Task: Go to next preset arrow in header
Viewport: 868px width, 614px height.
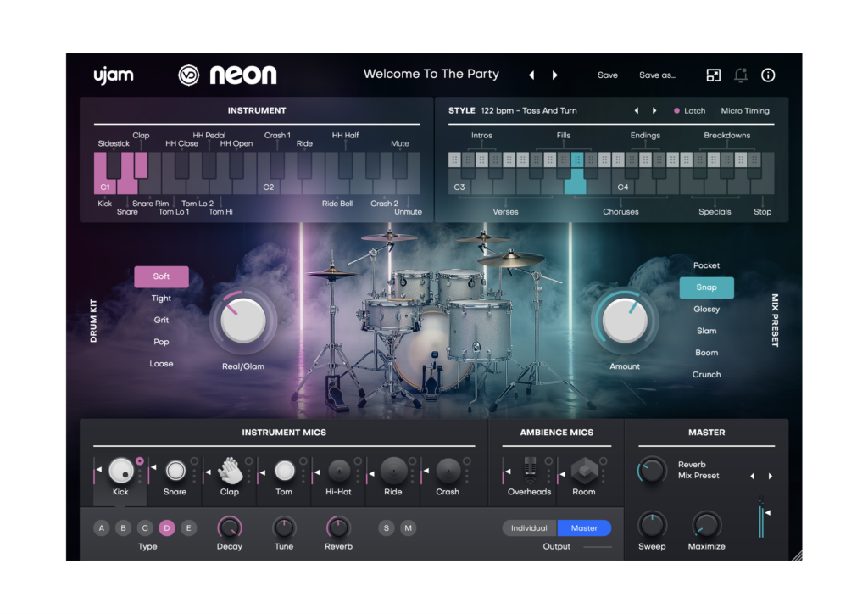Action: pyautogui.click(x=554, y=75)
